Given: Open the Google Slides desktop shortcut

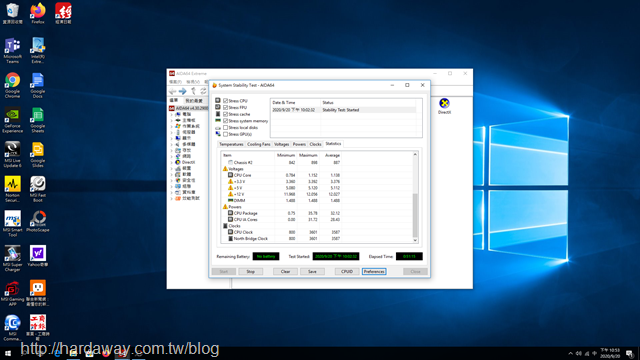Looking at the screenshot, I should 38,154.
